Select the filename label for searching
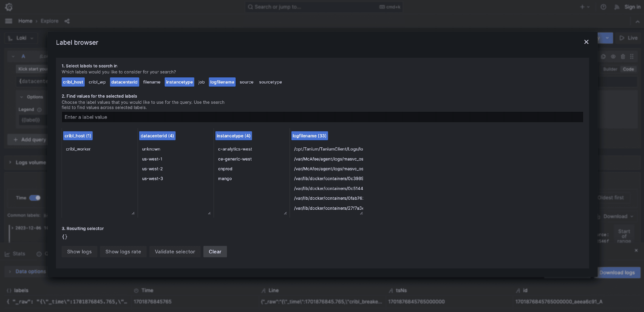Screen dimensions: 644x312 (151, 82)
